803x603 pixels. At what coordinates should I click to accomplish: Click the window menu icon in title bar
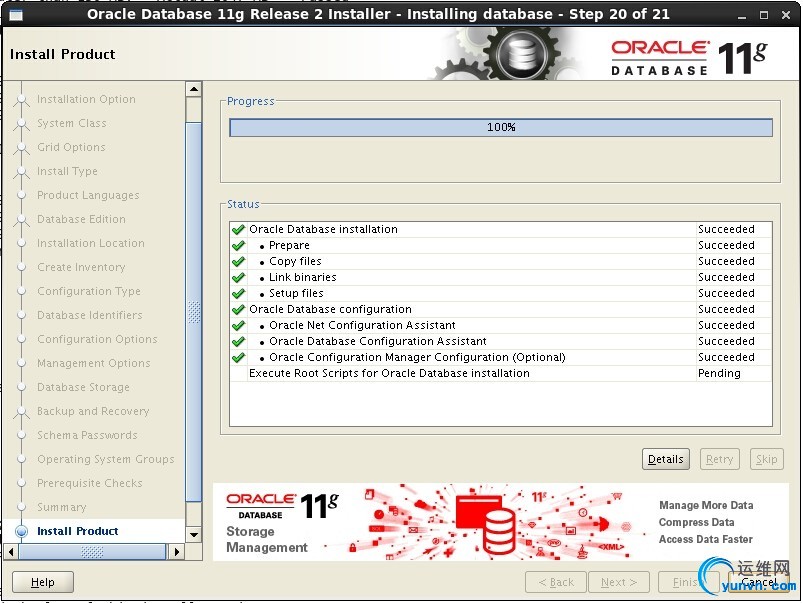tap(16, 15)
